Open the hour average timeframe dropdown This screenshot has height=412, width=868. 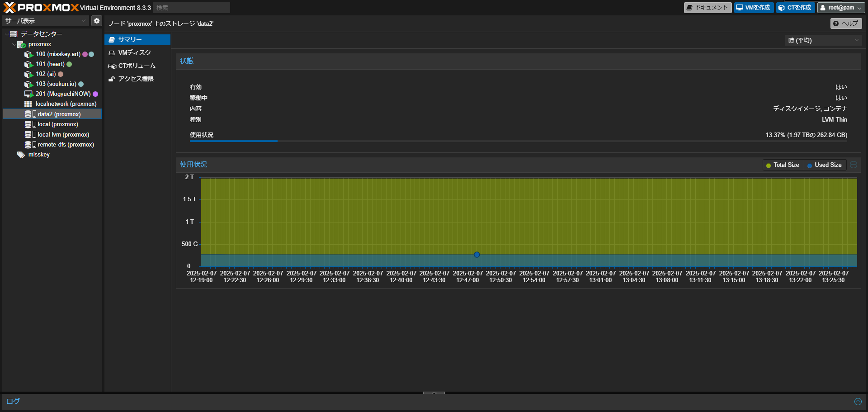pos(823,40)
